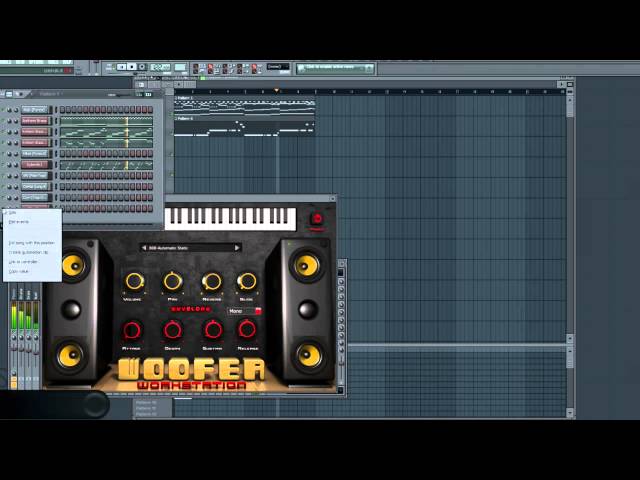Viewport: 640px width, 480px height.
Task: Choose "Copy value" in the context menu
Action: (x=18, y=271)
